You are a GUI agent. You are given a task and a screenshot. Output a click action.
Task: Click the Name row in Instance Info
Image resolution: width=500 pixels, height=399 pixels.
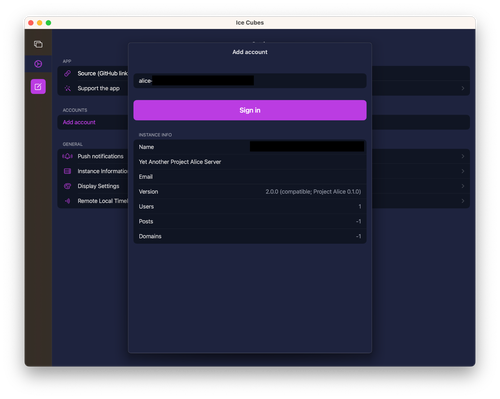coord(250,147)
